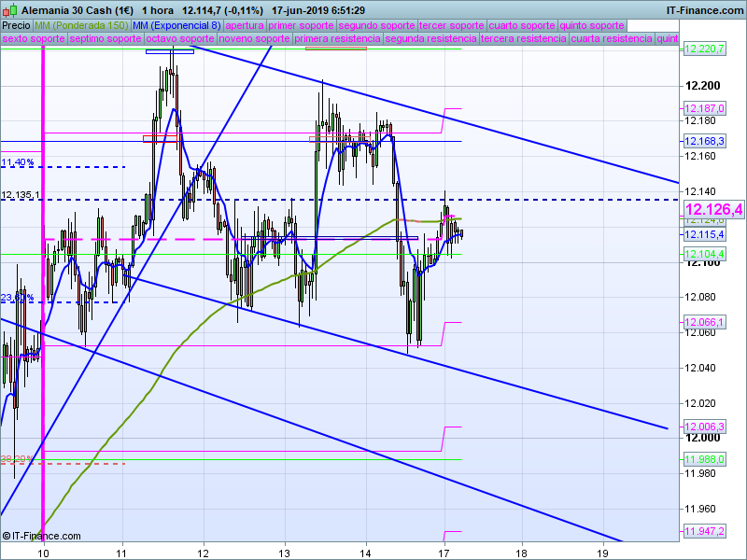
Task: Select the tercera resistencia label
Action: [x=524, y=38]
